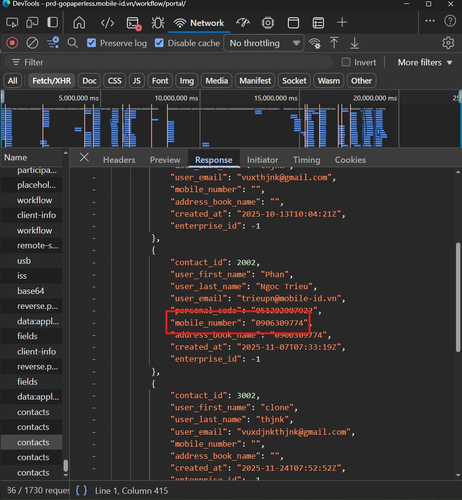Toggle the Preserve log checkbox
The height and width of the screenshot is (500, 462).
(x=91, y=43)
